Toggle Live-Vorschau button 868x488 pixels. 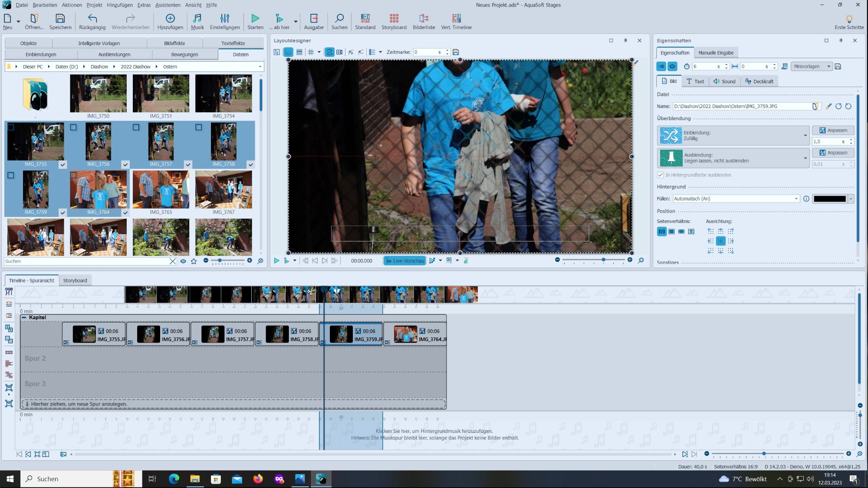click(x=404, y=261)
